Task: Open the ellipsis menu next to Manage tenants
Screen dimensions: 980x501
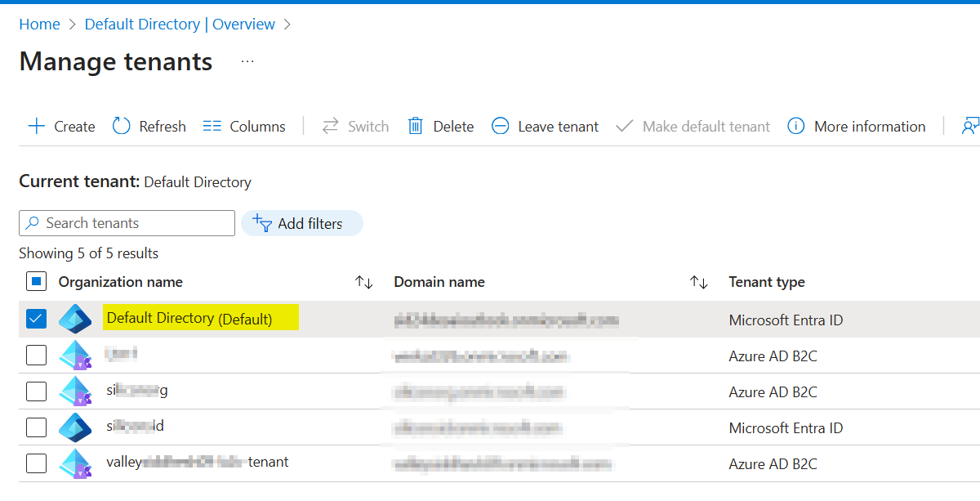Action: [x=247, y=62]
